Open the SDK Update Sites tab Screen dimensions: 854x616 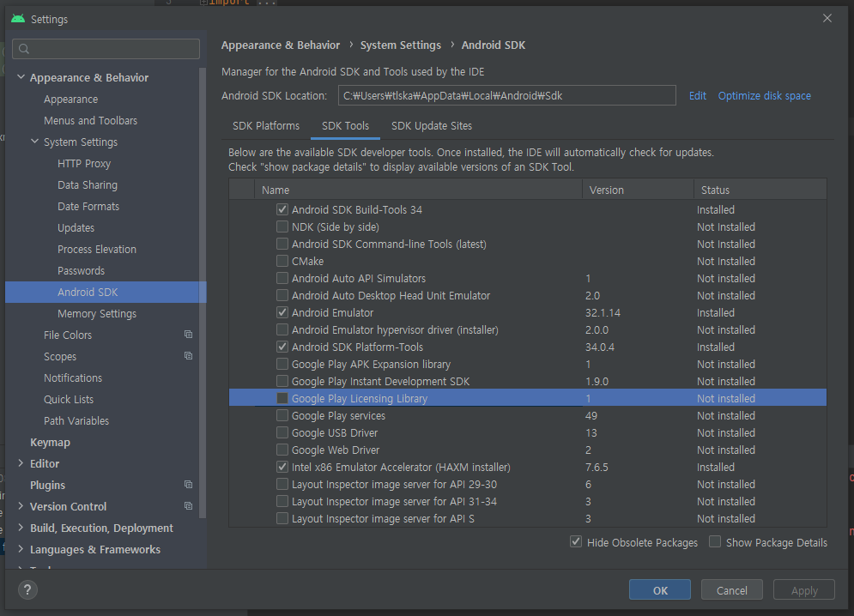[x=432, y=126]
